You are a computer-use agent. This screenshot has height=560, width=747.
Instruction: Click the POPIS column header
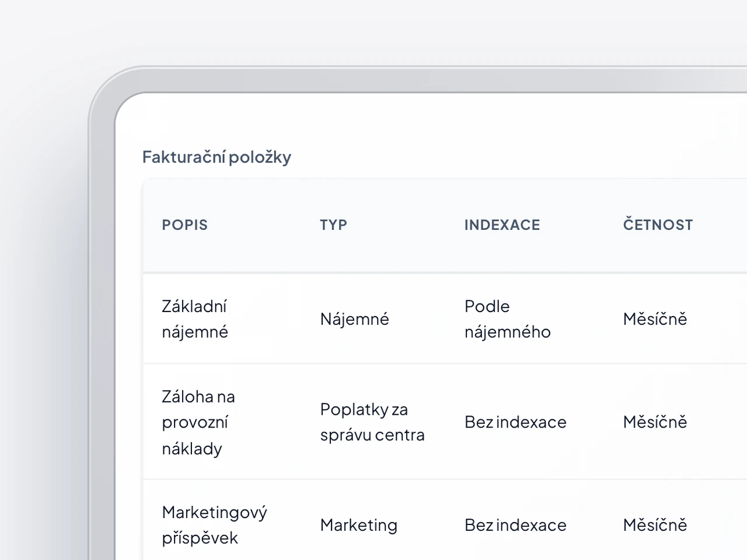click(x=184, y=225)
